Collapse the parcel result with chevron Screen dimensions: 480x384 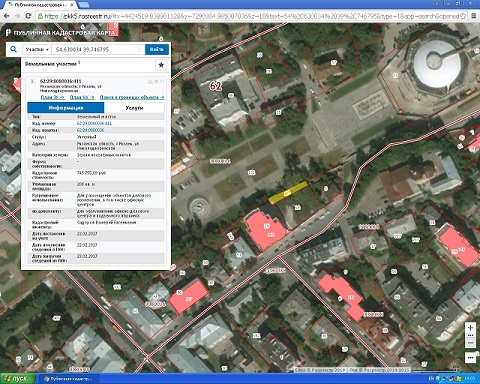click(162, 81)
